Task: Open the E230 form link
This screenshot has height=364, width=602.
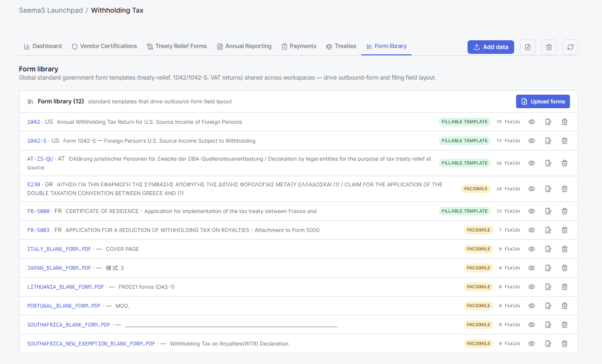Action: click(x=33, y=184)
